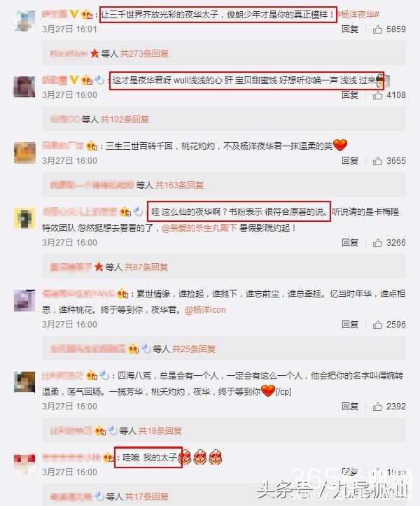
Task: Click thumbs-up icon beside 4108
Action: pos(377,95)
